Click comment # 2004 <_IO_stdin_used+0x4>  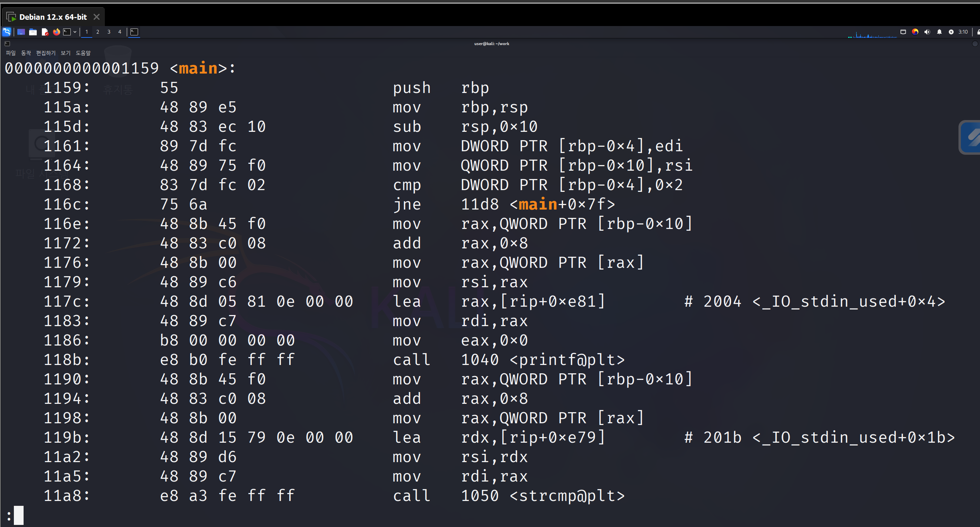coord(815,302)
